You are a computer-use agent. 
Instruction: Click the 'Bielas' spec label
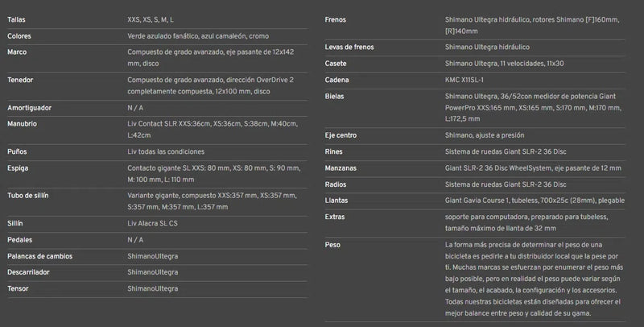point(334,97)
